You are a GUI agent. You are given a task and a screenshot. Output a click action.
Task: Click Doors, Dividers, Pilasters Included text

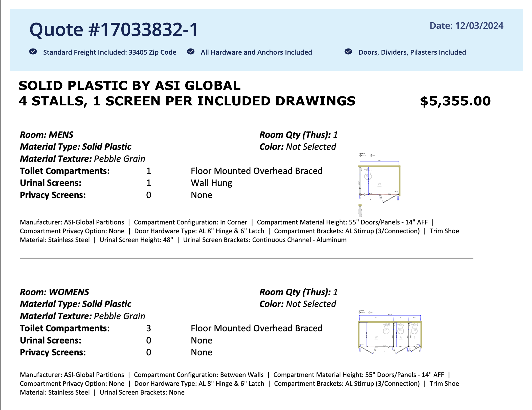(412, 52)
